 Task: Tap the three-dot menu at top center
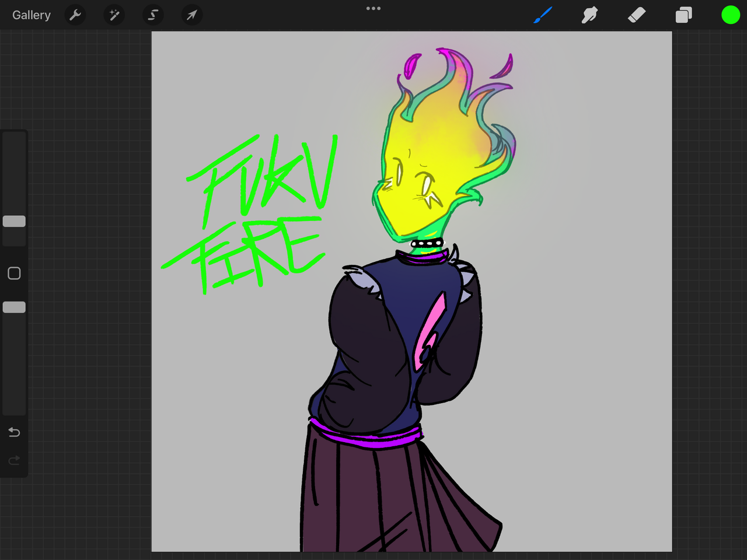coord(373,8)
